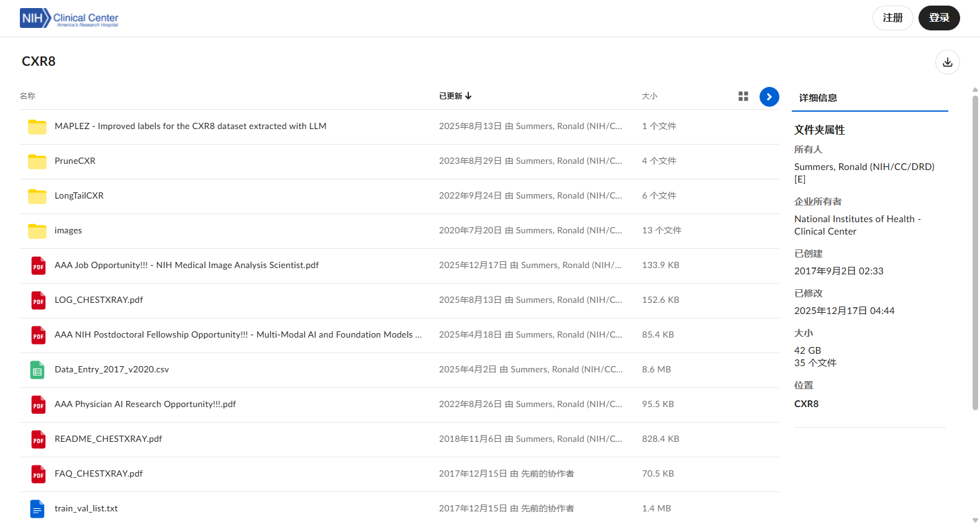980x525 pixels.
Task: Click the 注册 button
Action: point(892,18)
